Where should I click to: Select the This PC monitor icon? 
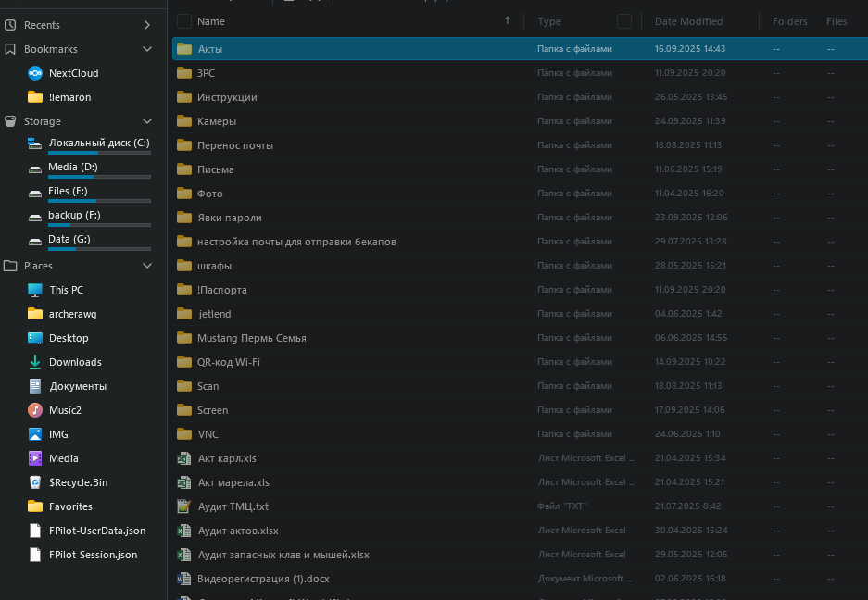tap(35, 290)
